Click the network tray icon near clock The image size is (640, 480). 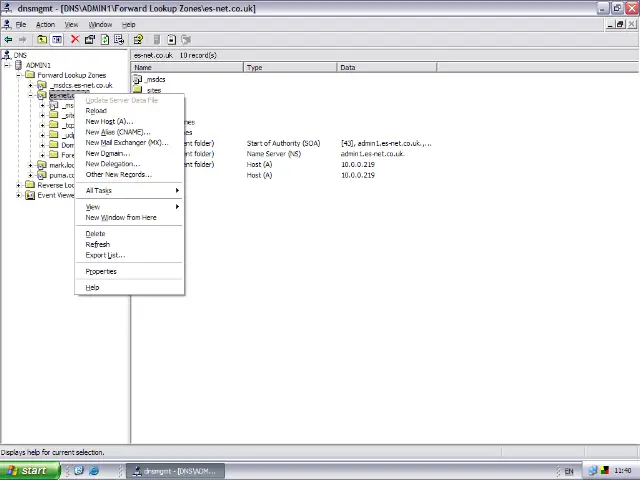pyautogui.click(x=593, y=471)
